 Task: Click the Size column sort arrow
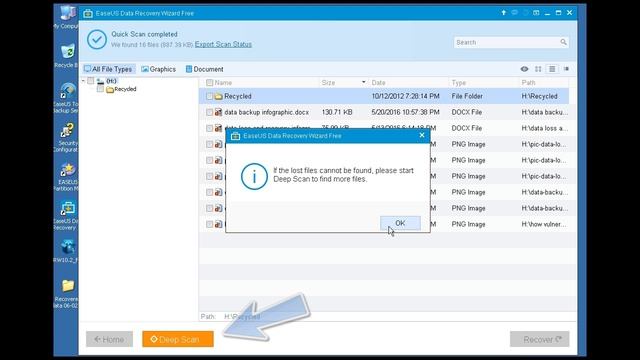363,82
